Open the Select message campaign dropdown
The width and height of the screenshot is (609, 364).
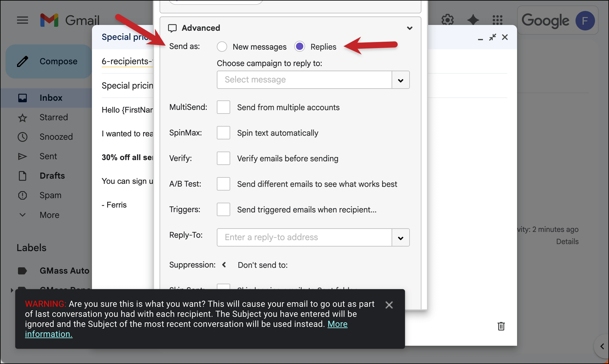click(x=400, y=80)
